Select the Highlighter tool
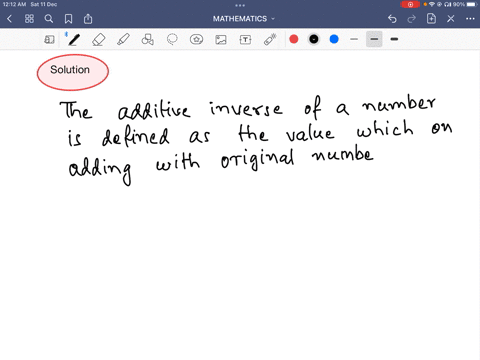 click(123, 40)
